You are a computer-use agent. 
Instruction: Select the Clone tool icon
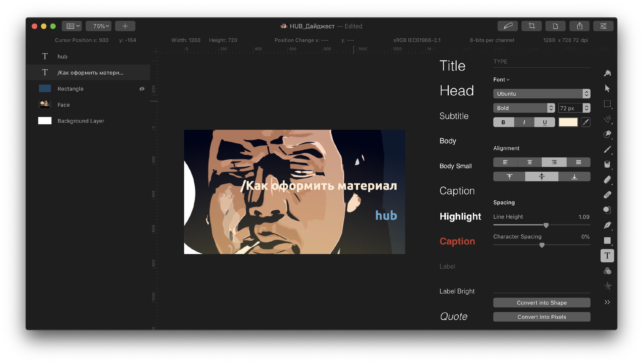[x=607, y=210]
